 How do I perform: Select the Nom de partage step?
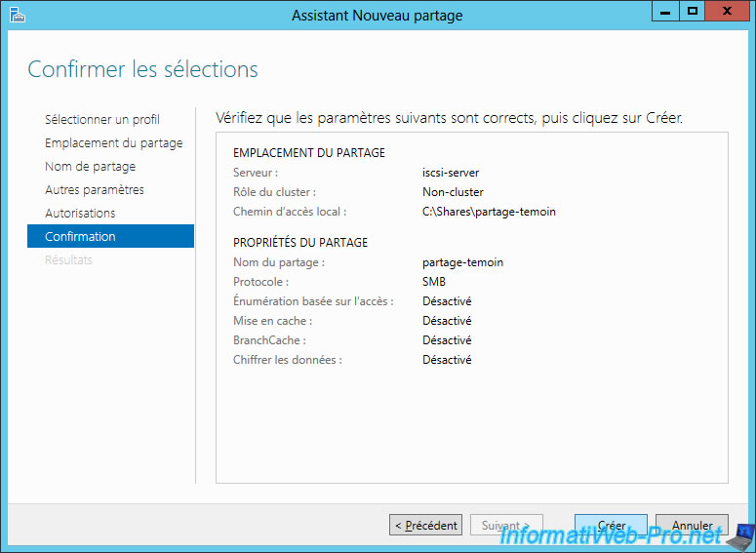90,167
